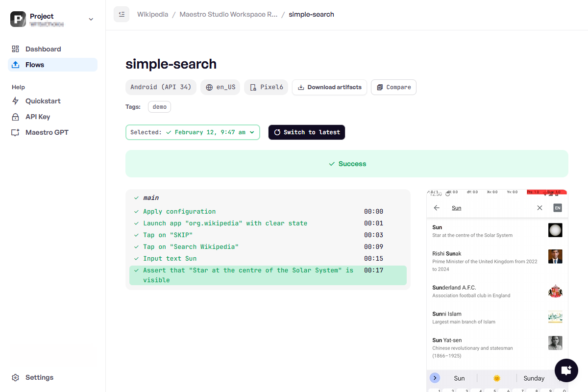Click the EN language icon in preview

[557, 208]
